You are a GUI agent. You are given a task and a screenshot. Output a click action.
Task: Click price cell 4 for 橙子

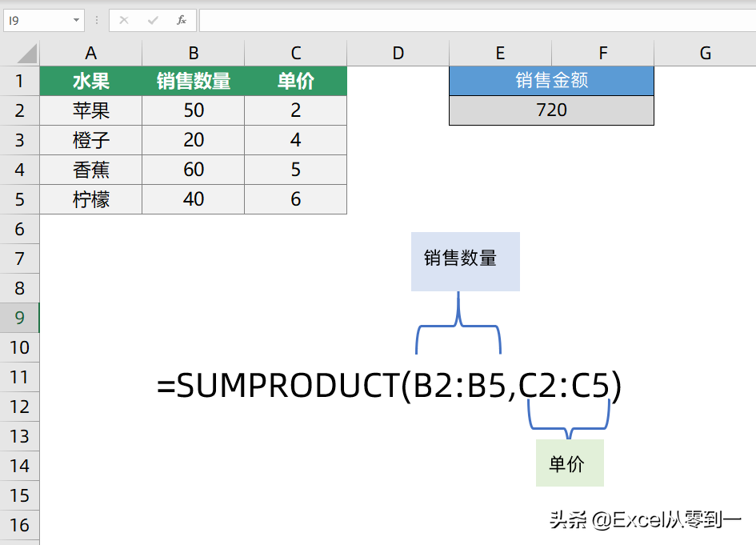[x=295, y=140]
